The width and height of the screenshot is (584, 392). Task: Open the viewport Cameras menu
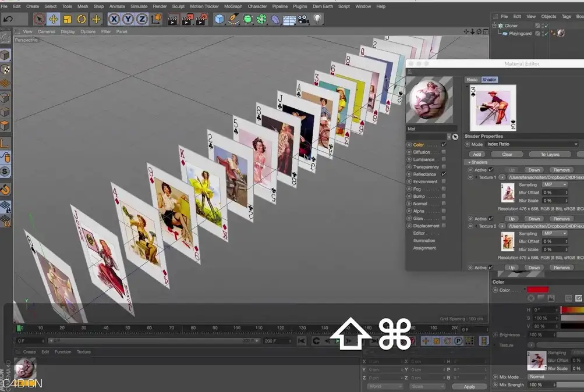click(x=47, y=31)
